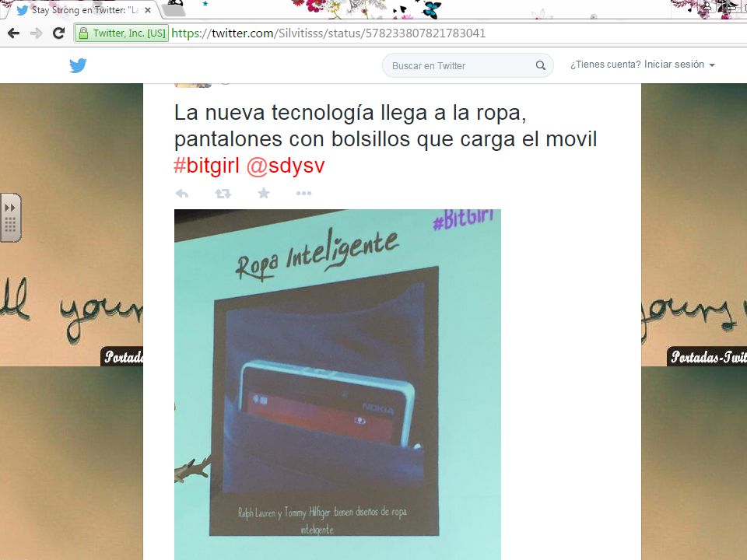The height and width of the screenshot is (560, 747).
Task: Click the browser back arrow
Action: point(14,33)
